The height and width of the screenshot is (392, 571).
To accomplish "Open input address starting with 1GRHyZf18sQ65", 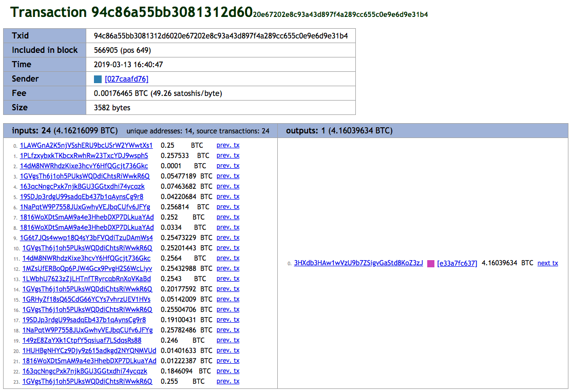I will coord(85,299).
